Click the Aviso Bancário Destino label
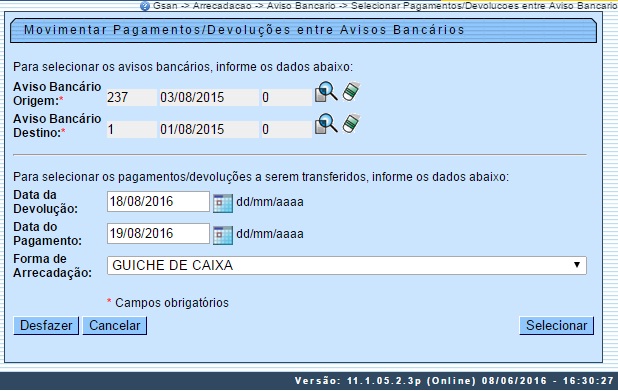Viewport: 618px width, 391px height. (57, 126)
